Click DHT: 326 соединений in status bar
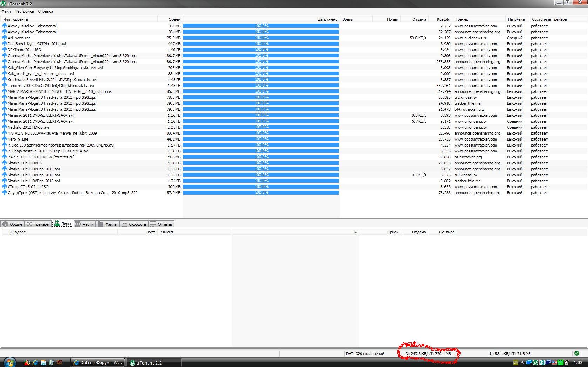The width and height of the screenshot is (588, 367). pos(365,354)
